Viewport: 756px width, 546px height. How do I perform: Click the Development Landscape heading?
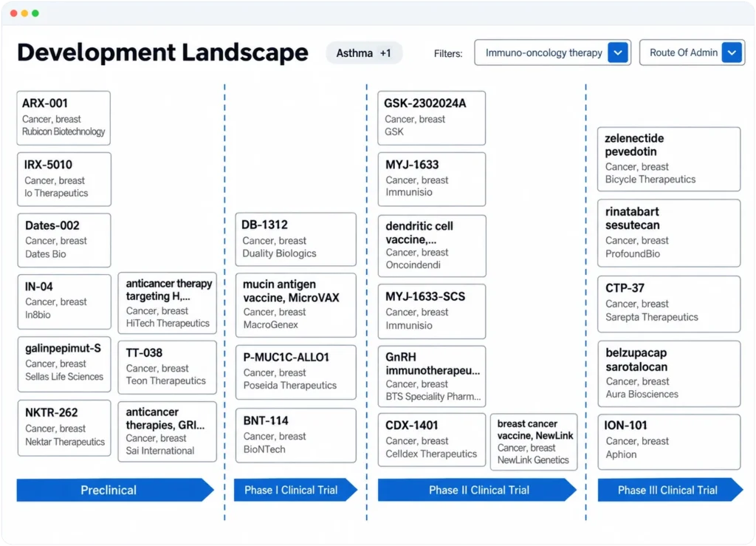click(162, 52)
